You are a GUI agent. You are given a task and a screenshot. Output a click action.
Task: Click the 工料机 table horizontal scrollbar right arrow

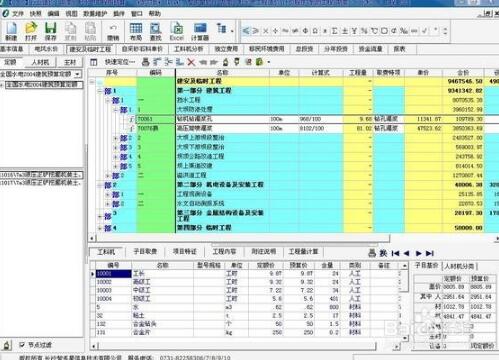[x=396, y=347]
